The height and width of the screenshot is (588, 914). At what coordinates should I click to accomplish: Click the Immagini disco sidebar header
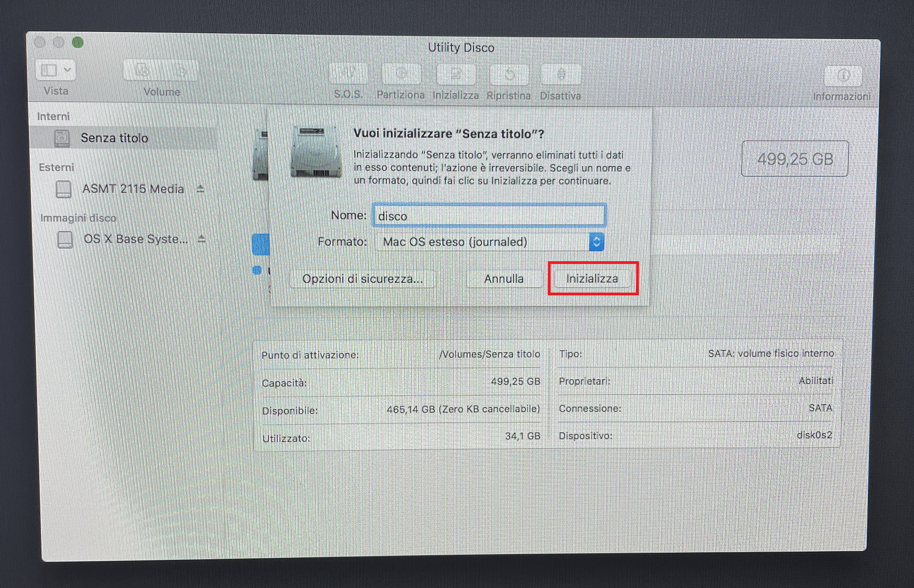tap(78, 218)
